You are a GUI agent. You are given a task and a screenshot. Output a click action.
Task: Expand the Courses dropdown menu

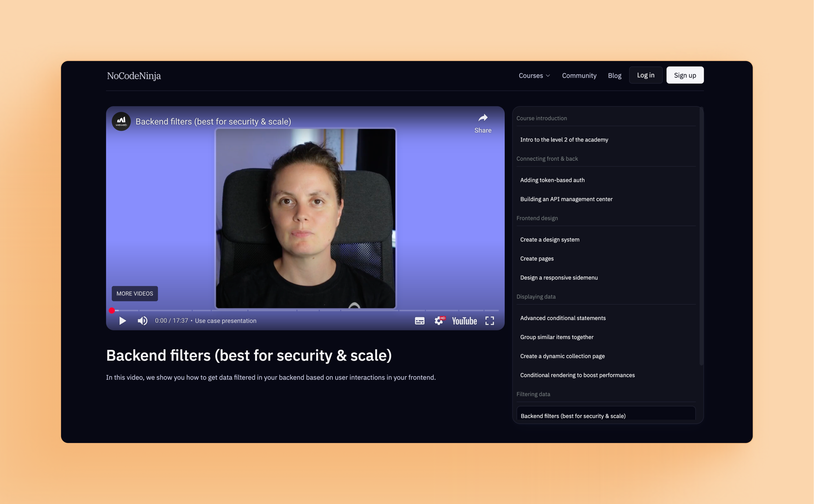coord(534,76)
